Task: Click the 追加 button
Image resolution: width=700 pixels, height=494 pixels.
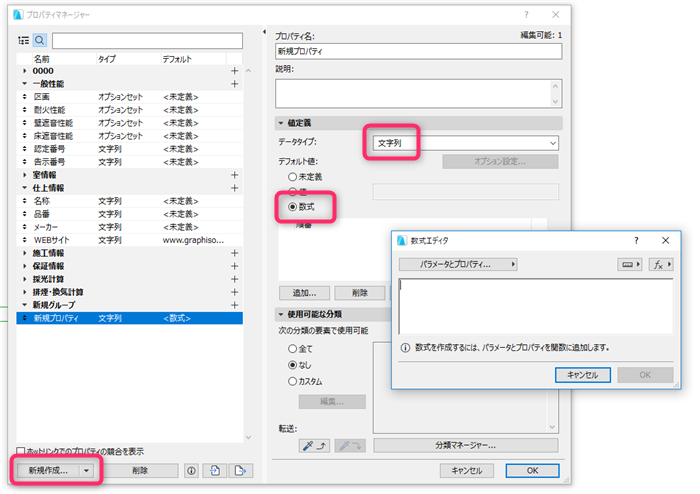Action: pos(304,293)
